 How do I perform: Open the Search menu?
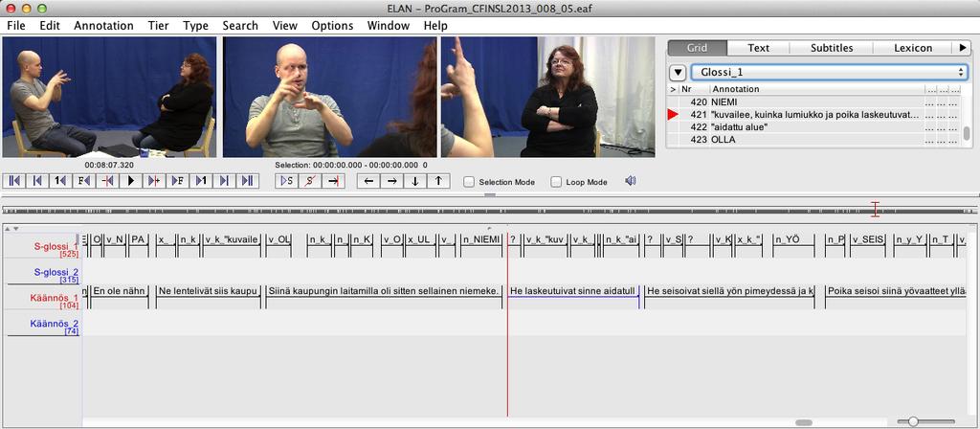240,26
